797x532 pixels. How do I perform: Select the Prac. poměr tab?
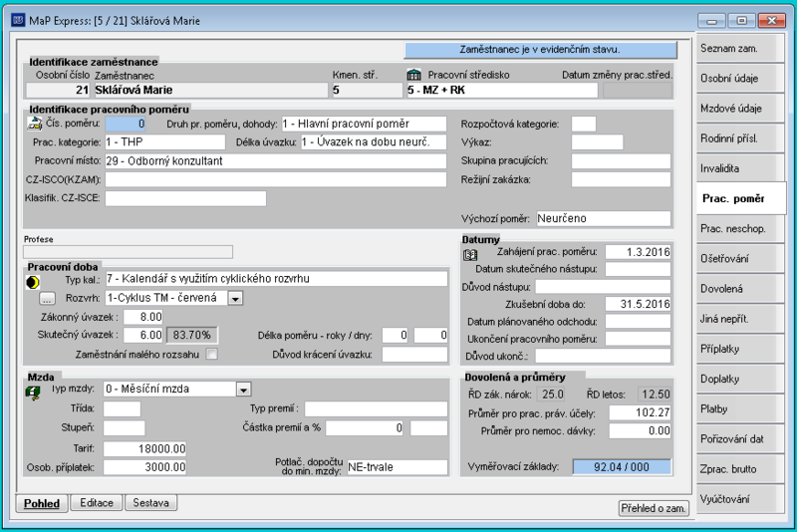pos(741,198)
